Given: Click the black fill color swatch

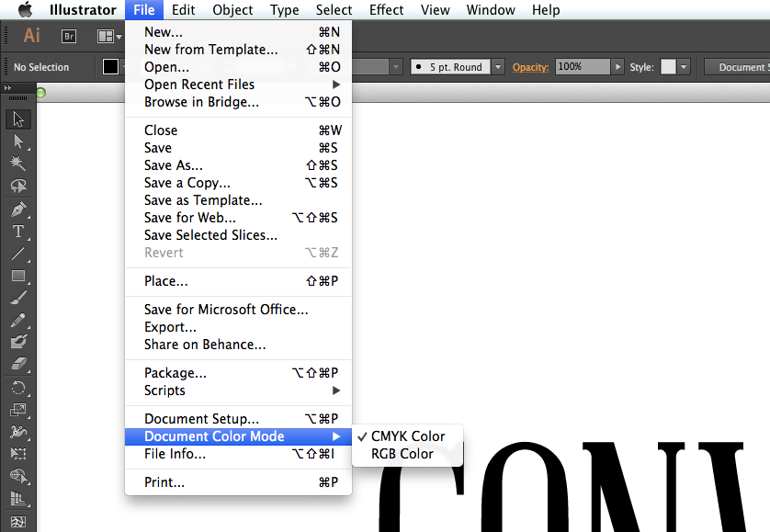Looking at the screenshot, I should (110, 67).
